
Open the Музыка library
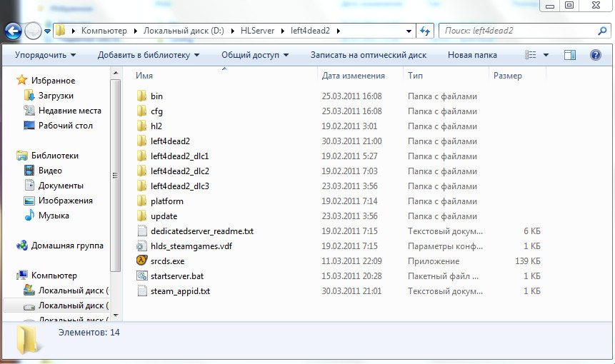point(54,215)
